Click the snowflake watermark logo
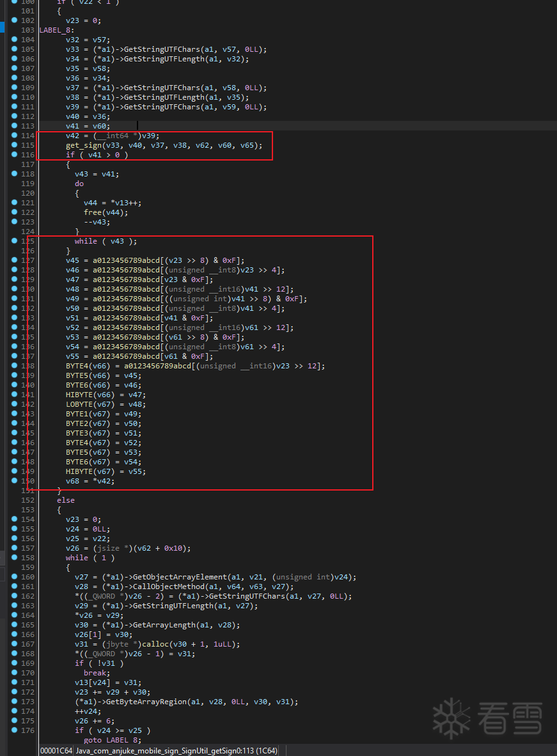The height and width of the screenshot is (756, 557). 451,718
